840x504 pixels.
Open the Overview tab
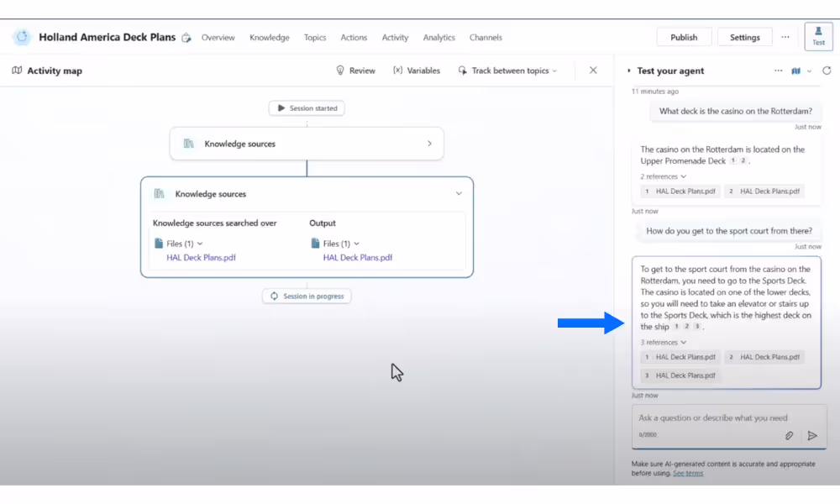(218, 38)
